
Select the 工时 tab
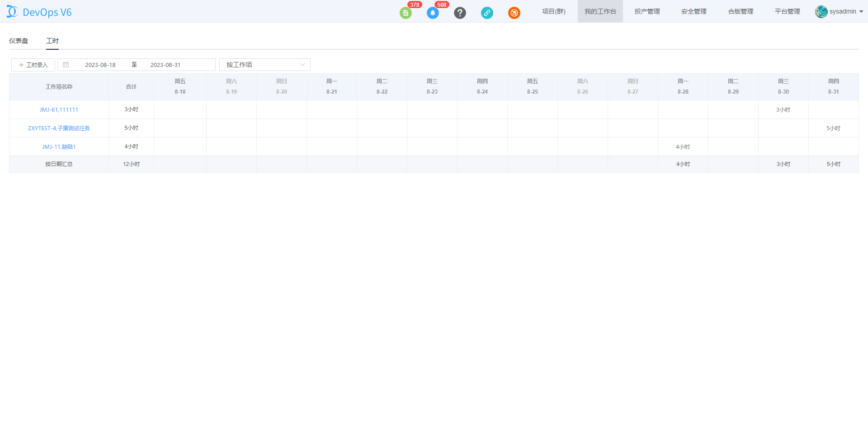pyautogui.click(x=52, y=41)
